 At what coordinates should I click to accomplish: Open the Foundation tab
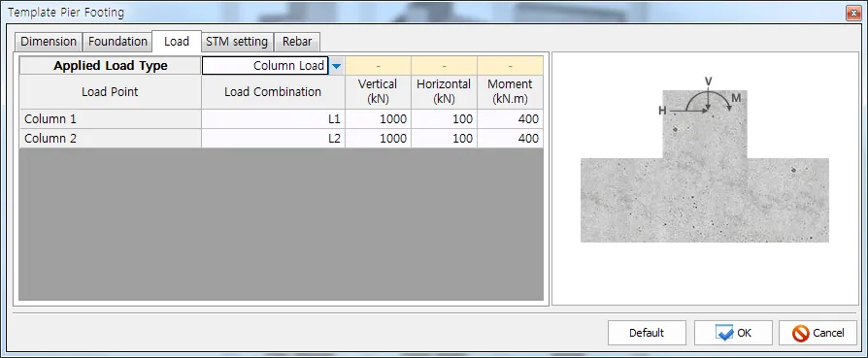117,42
